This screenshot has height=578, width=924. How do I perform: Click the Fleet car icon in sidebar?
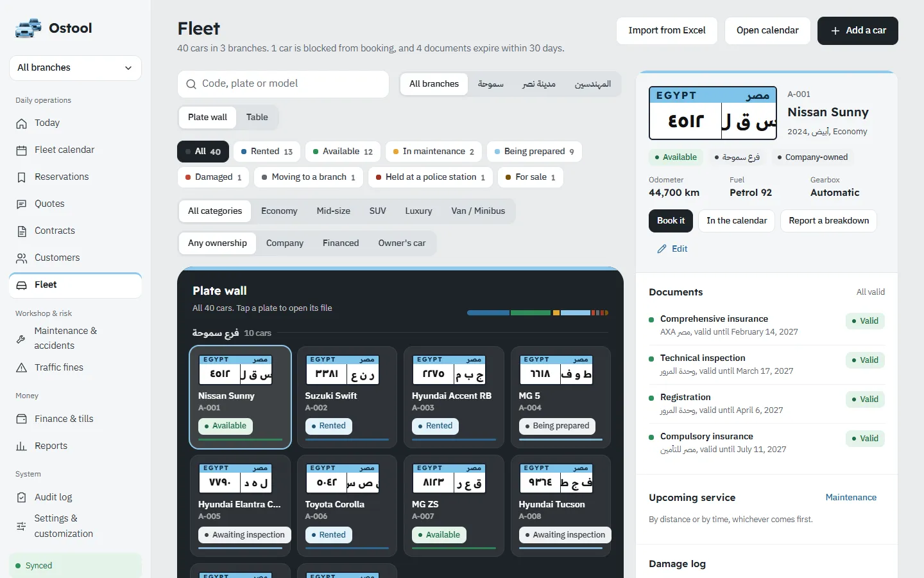[x=22, y=285]
